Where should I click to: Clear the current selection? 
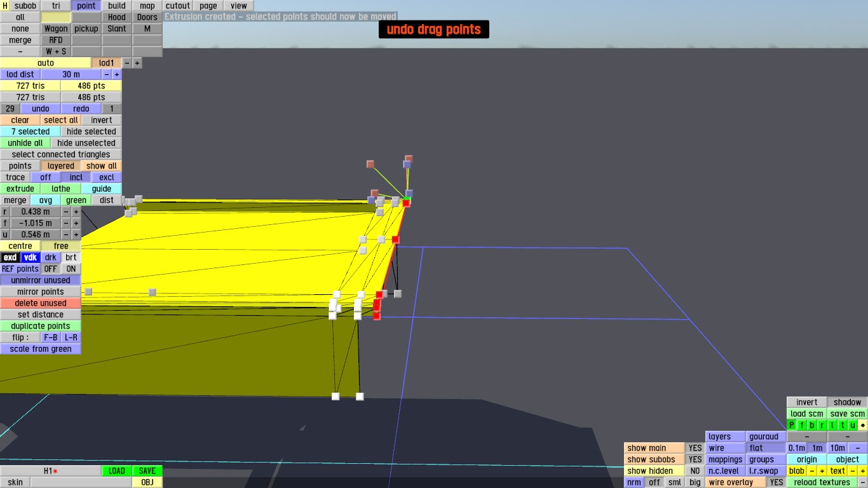coord(20,120)
